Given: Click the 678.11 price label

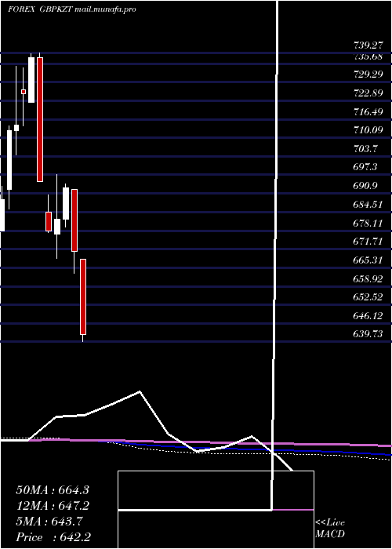Looking at the screenshot, I should [368, 224].
